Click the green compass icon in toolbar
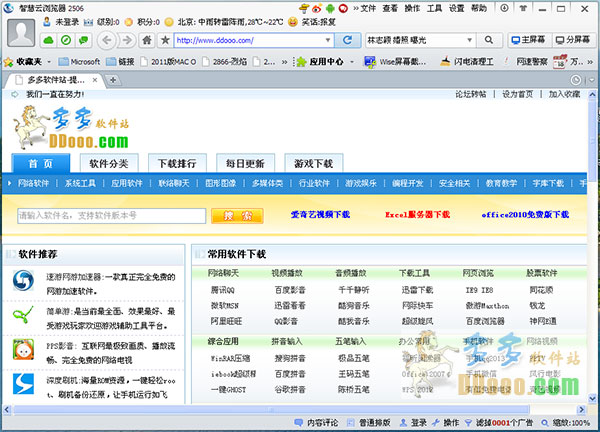Image resolution: width=600 pixels, height=432 pixels. pyautogui.click(x=66, y=40)
